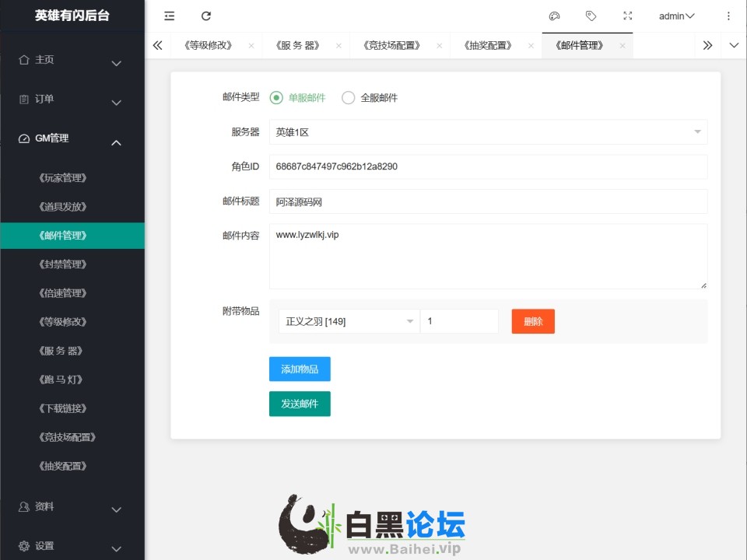Open 《竞技场配置》 in the sidebar
The width and height of the screenshot is (747, 560).
click(72, 437)
